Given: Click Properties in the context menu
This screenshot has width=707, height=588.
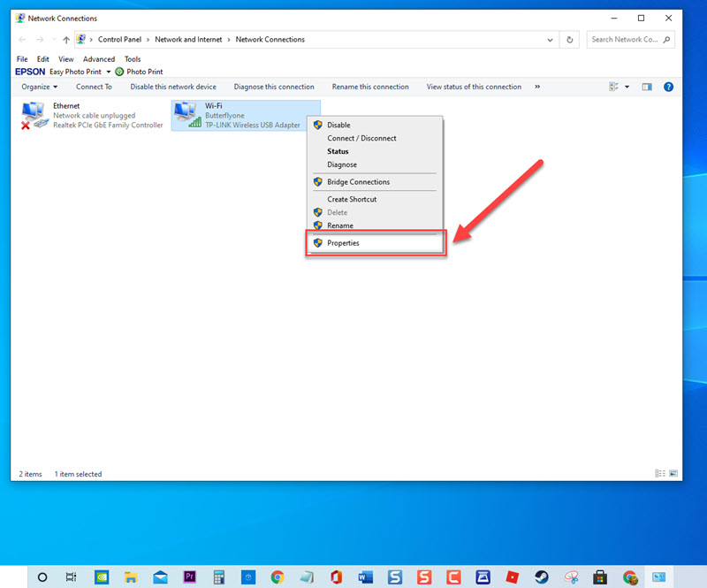Looking at the screenshot, I should click(346, 242).
